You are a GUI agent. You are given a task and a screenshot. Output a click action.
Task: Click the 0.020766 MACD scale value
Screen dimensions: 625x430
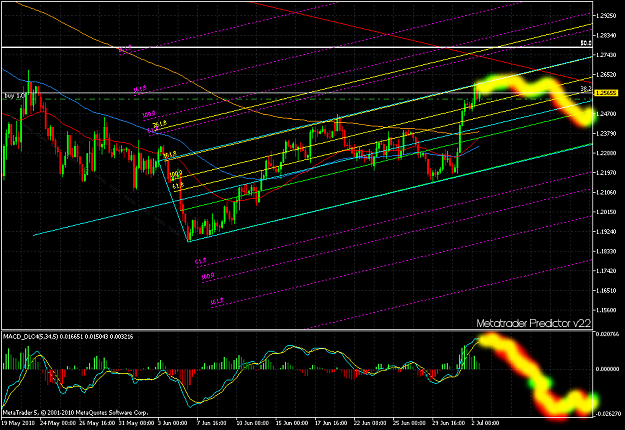click(607, 334)
